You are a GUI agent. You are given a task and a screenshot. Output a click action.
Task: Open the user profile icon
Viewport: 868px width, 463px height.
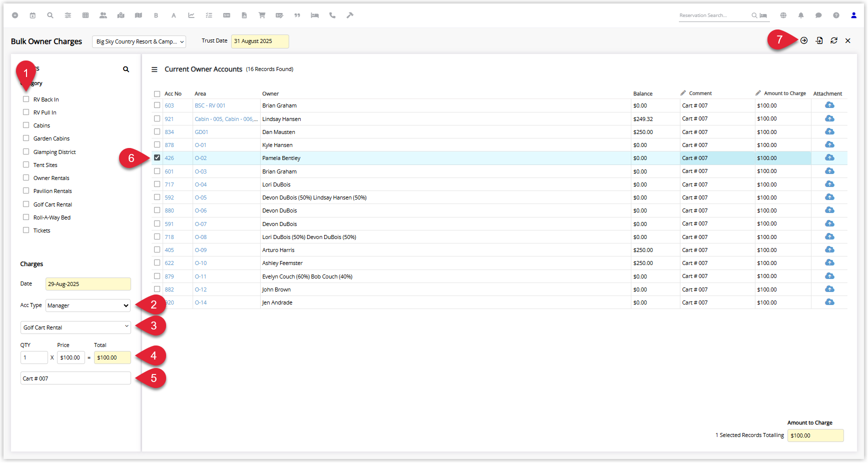pyautogui.click(x=854, y=15)
